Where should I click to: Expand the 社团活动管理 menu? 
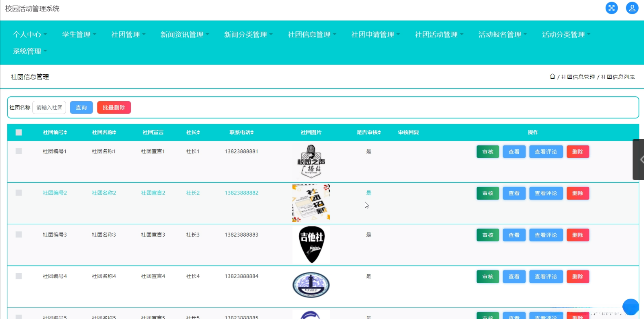click(x=439, y=35)
